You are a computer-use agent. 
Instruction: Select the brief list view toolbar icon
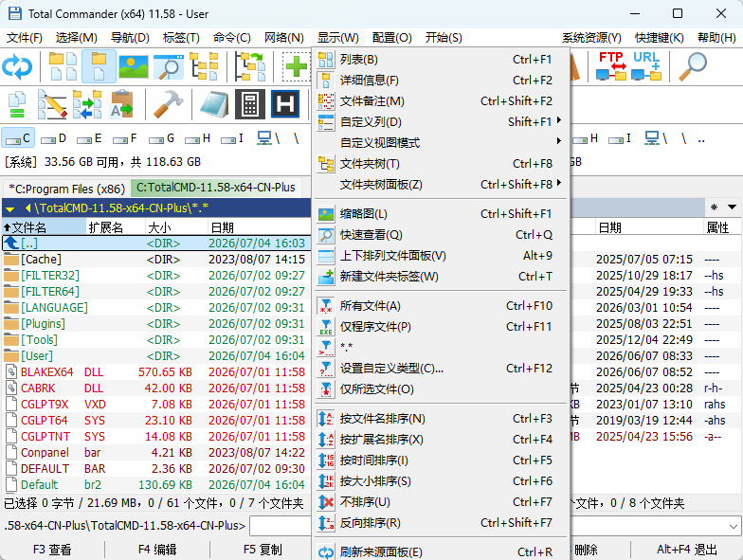click(63, 66)
